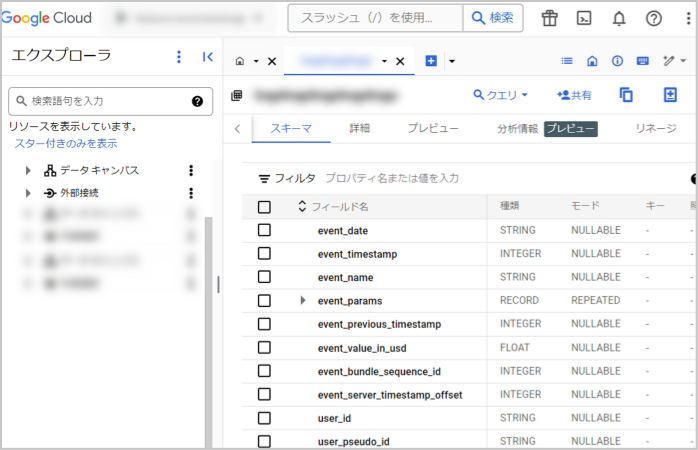
Task: Open the Cloud Shell terminal icon
Action: (584, 18)
